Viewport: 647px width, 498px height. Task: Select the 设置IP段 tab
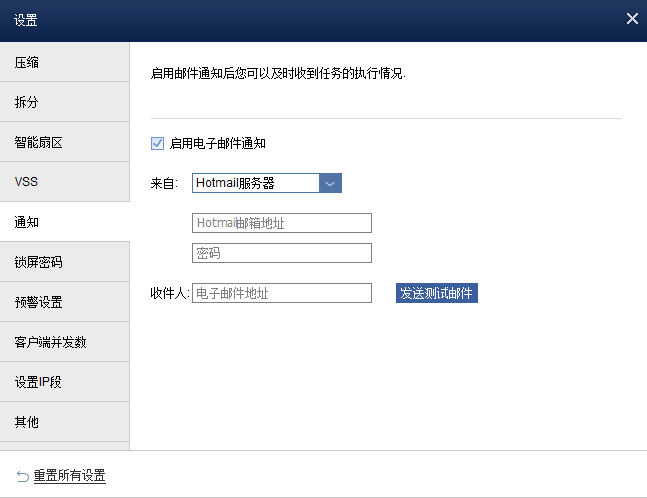[x=65, y=382]
